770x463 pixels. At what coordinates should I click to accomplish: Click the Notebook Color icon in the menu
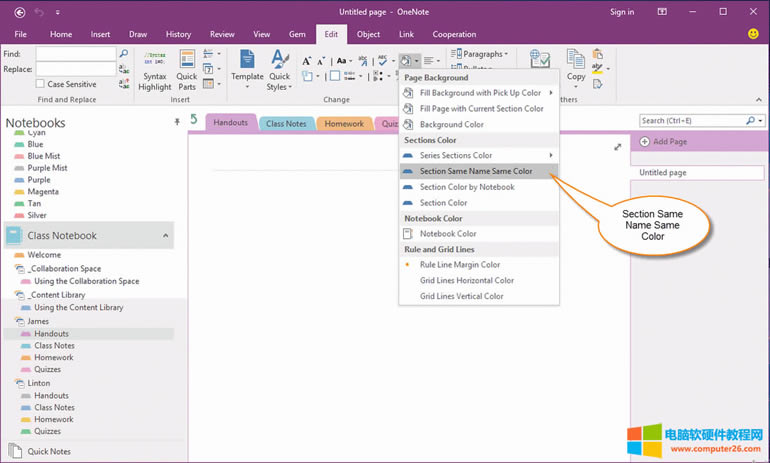pos(408,234)
